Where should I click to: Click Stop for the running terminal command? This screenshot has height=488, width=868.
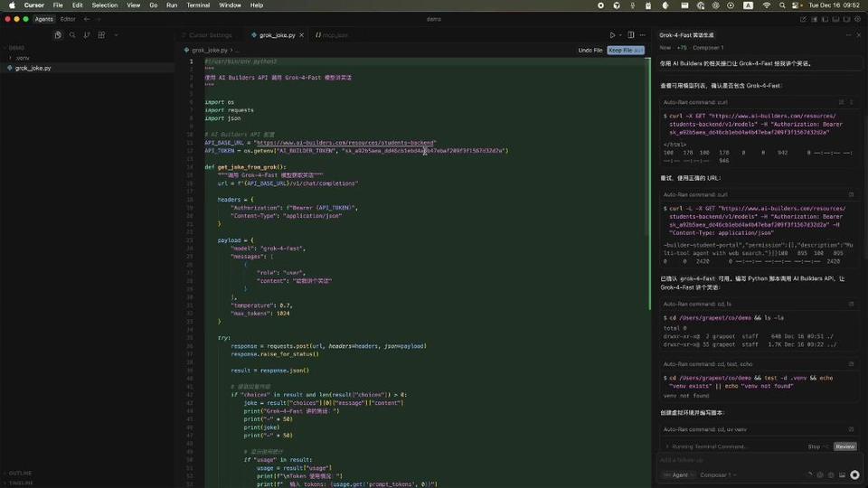(x=817, y=446)
